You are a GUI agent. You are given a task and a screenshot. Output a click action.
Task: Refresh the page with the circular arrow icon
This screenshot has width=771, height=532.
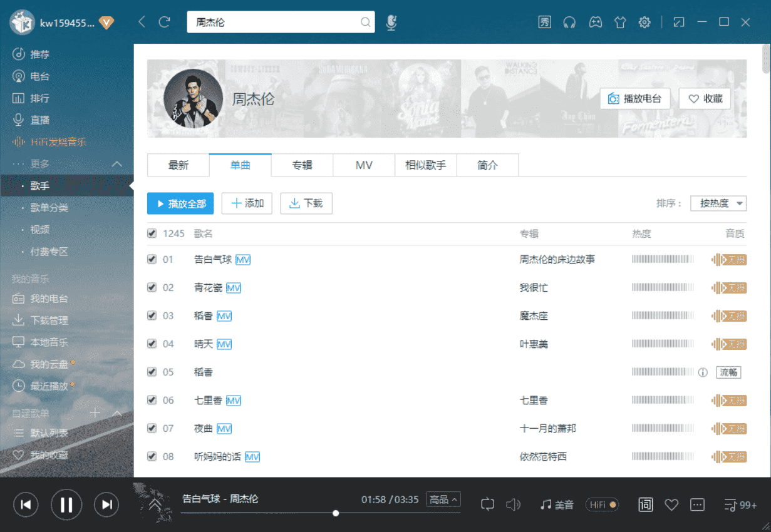(165, 22)
